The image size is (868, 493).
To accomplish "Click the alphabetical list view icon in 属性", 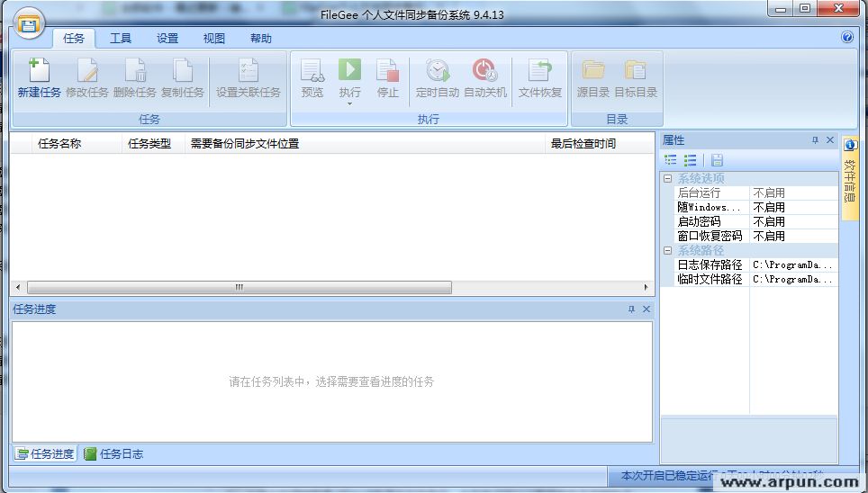I will click(x=691, y=160).
